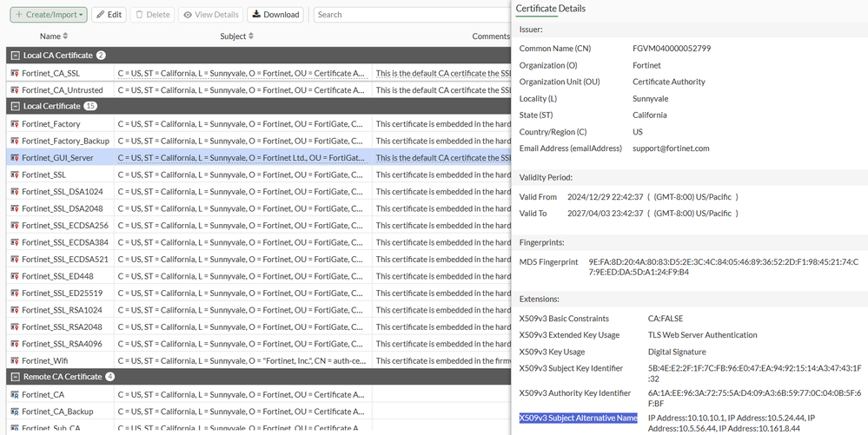Open the Create/Import dropdown
The image size is (868, 435).
49,15
